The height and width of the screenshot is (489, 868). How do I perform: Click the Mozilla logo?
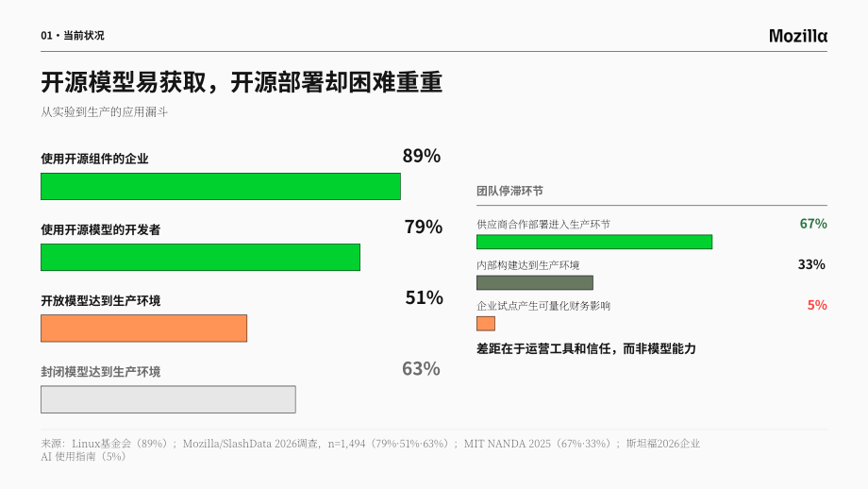point(797,36)
